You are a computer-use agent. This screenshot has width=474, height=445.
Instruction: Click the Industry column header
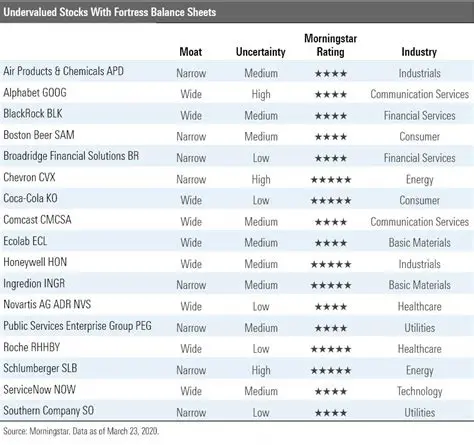tap(419, 52)
